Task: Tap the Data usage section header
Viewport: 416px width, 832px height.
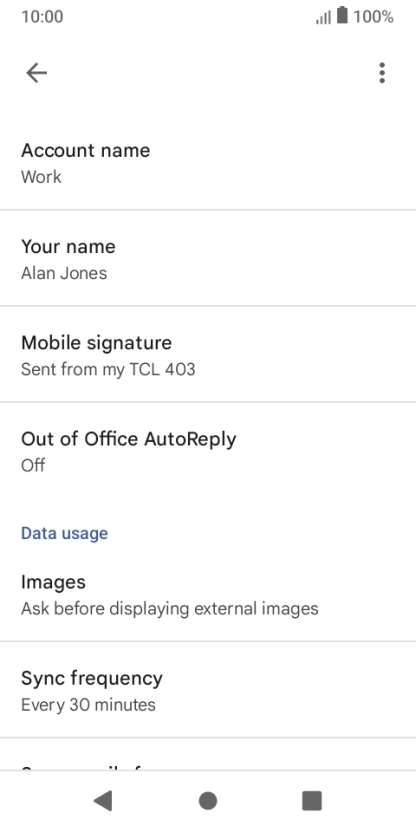Action: [x=64, y=533]
